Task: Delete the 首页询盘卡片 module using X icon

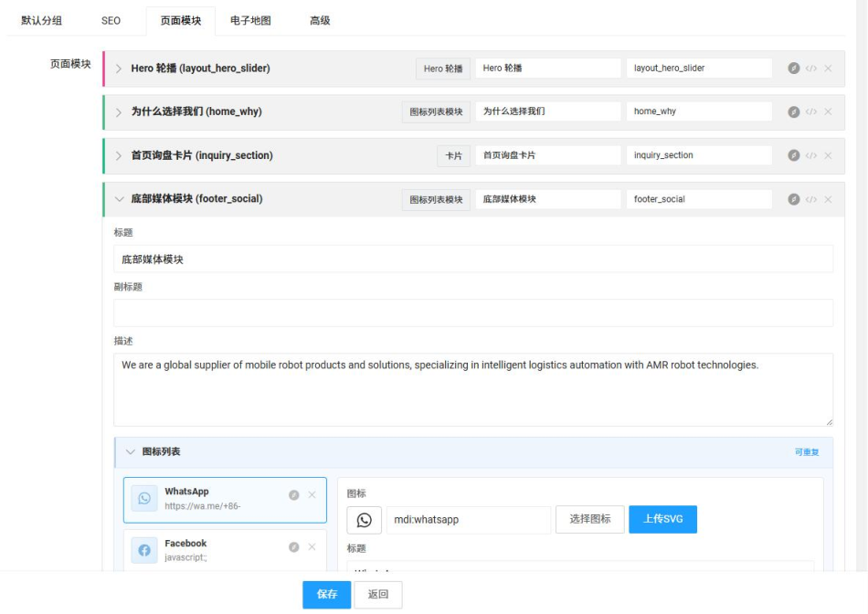Action: pos(828,155)
